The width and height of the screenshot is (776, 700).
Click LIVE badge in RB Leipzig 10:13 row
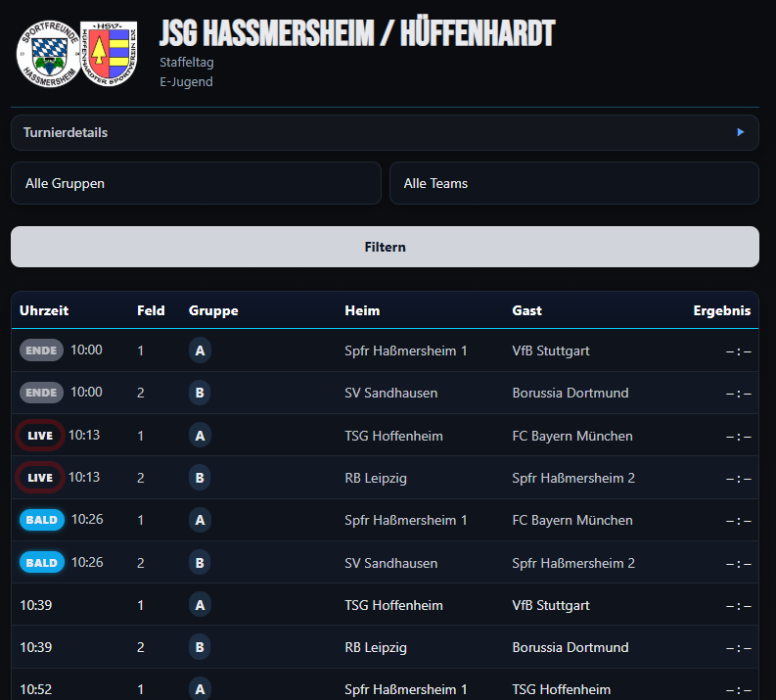coord(40,477)
